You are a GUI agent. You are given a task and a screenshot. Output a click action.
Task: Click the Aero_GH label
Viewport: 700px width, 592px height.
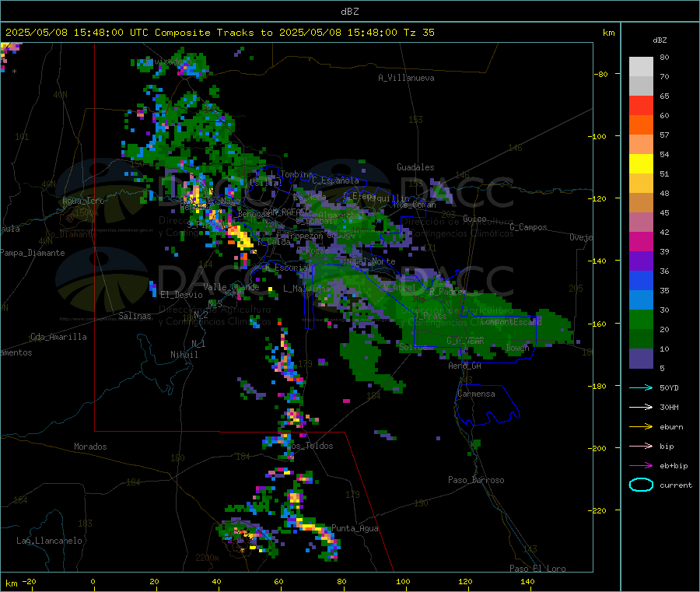point(464,366)
